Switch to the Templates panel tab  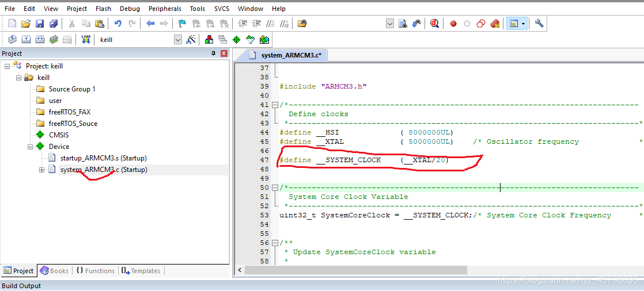point(141,271)
